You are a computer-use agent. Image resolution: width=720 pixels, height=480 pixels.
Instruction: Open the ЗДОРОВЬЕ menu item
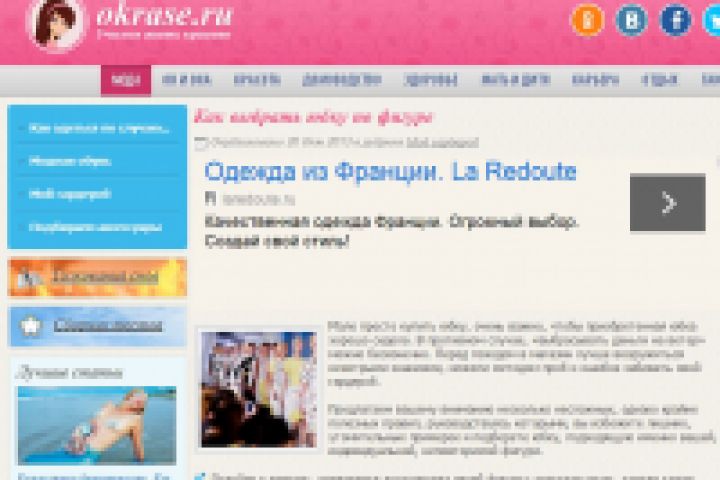tap(431, 80)
